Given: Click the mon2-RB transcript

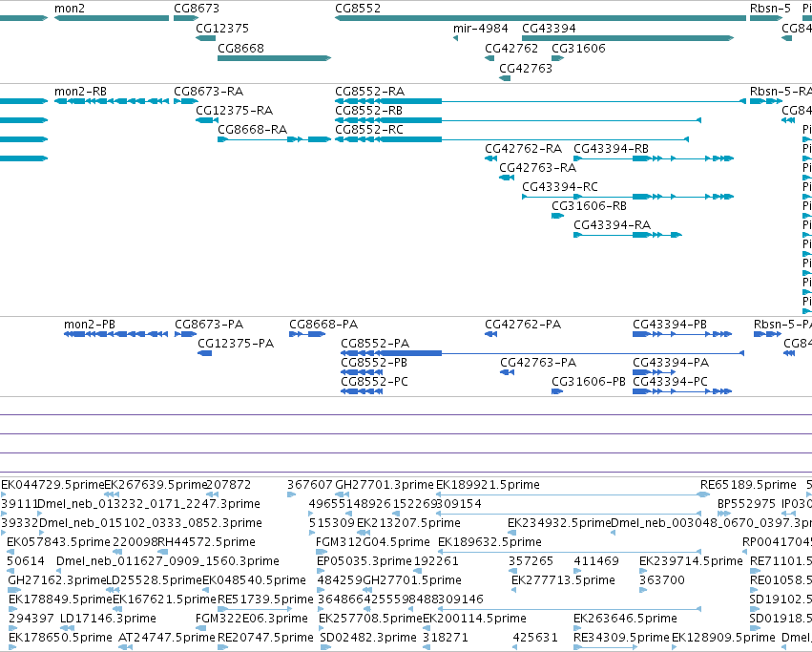Looking at the screenshot, I should (112, 101).
